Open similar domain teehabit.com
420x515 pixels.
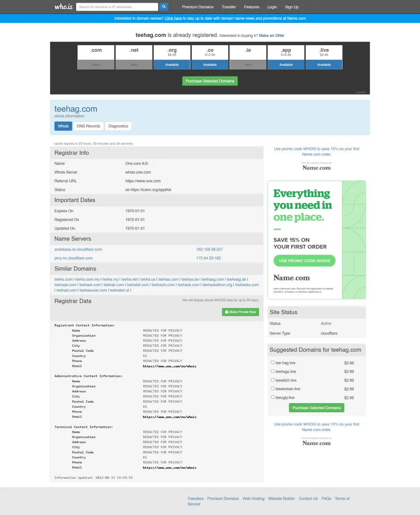click(138, 285)
